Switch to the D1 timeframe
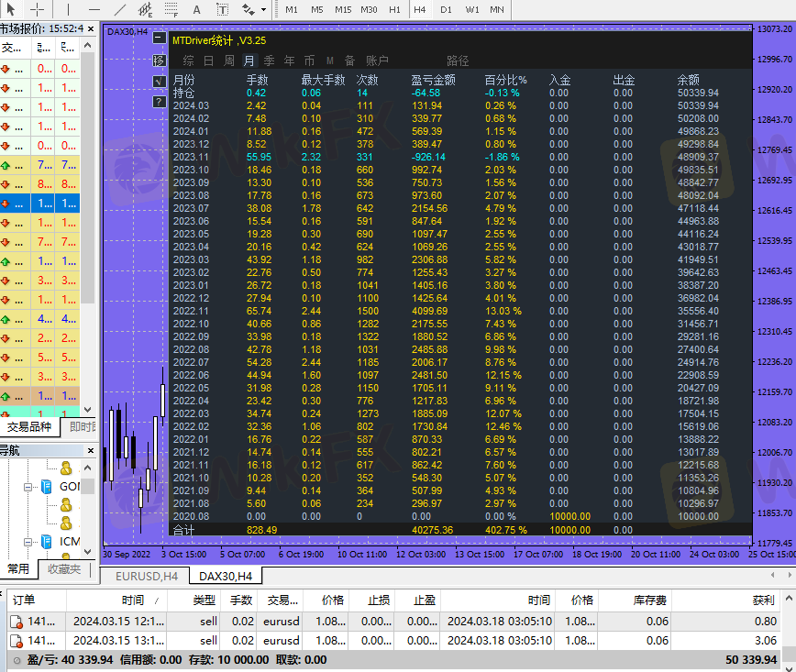The width and height of the screenshot is (796, 672). pos(446,9)
